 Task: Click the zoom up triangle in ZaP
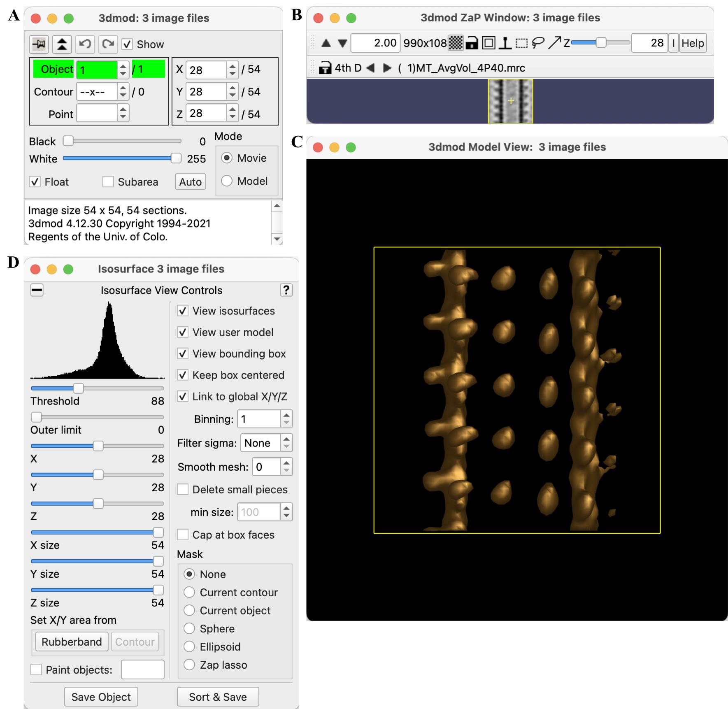pyautogui.click(x=326, y=43)
